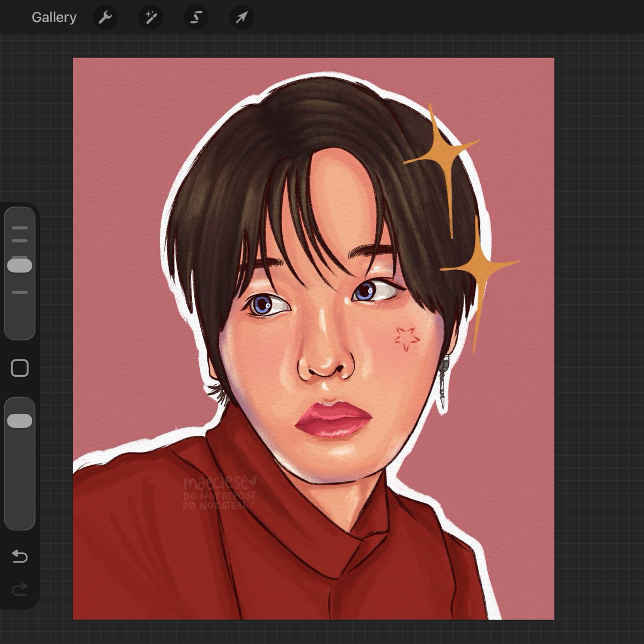644x644 pixels.
Task: Open Adjustments using the magic wand icon
Action: coord(151,17)
